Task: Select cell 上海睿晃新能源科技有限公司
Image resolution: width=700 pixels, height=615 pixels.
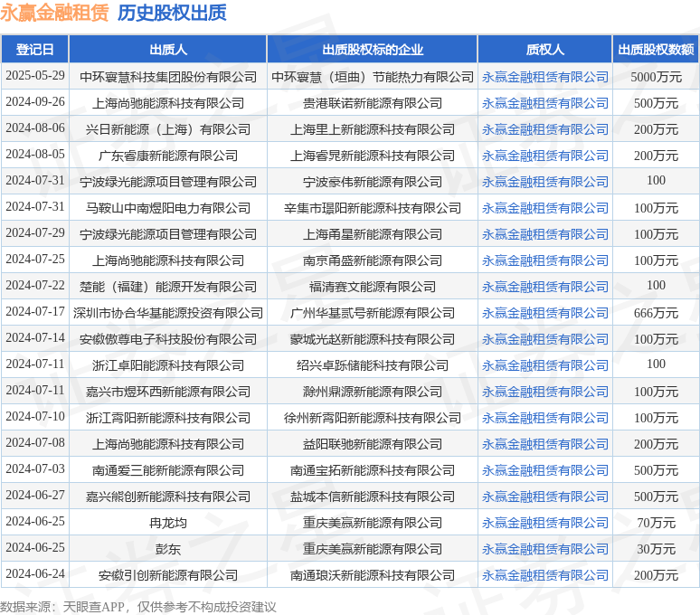Action: (x=373, y=156)
